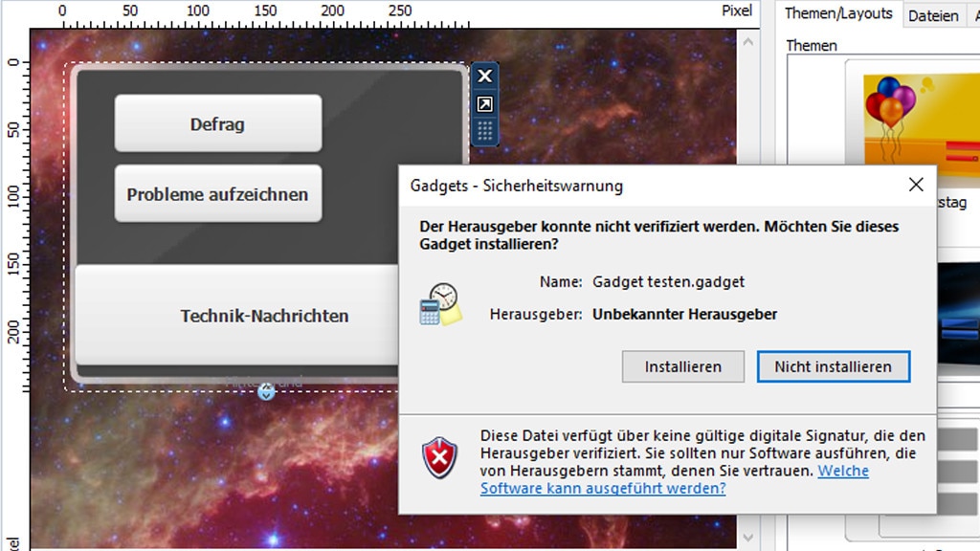Click the up arrow of the canvas scrollbar
Viewport: 980px width, 551px height.
746,41
